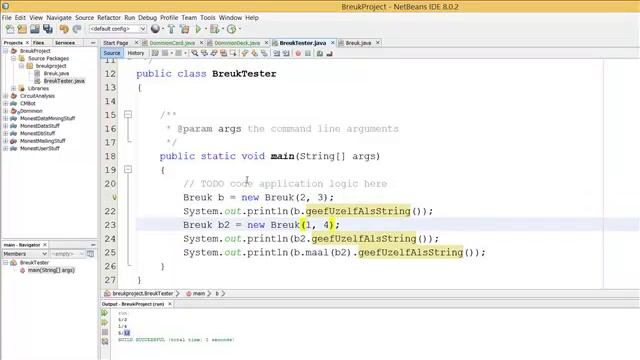
Task: Click the Build Project hammer icon
Action: point(171,29)
